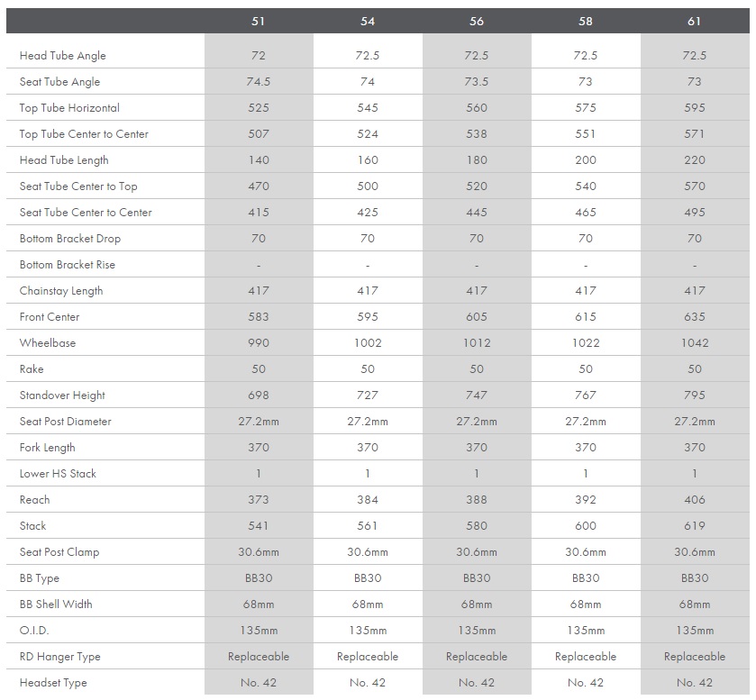Image resolution: width=756 pixels, height=700 pixels.
Task: Click the Bottom Bracket Drop row label
Action: 70,239
